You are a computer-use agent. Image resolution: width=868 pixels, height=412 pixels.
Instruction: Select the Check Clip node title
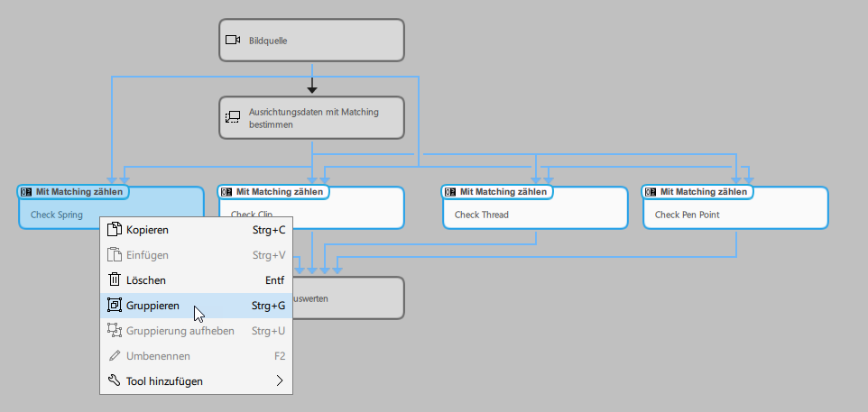click(x=278, y=192)
